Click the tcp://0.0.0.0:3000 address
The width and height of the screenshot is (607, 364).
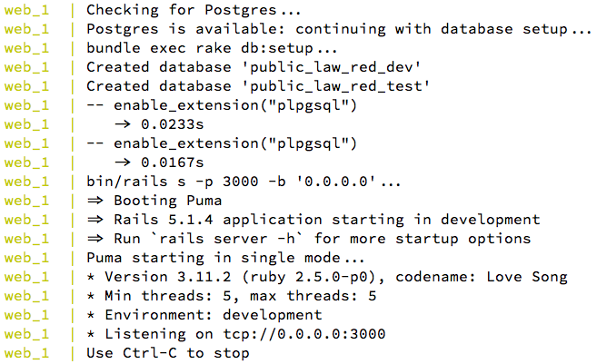coord(304,334)
